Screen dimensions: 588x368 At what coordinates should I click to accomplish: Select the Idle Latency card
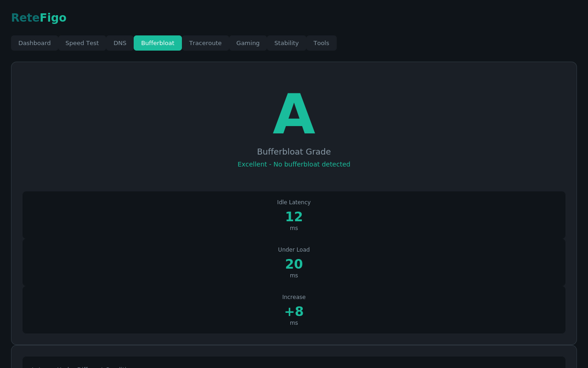(x=294, y=214)
